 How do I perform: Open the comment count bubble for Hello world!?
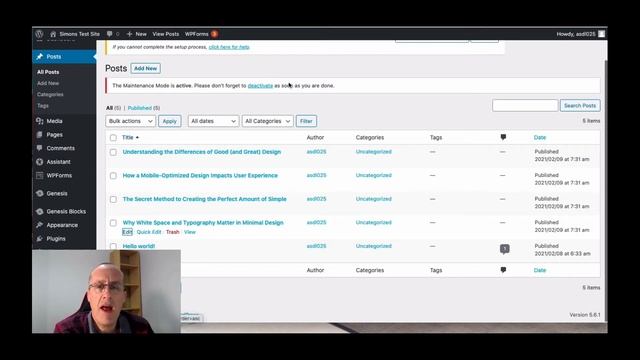pyautogui.click(x=504, y=249)
